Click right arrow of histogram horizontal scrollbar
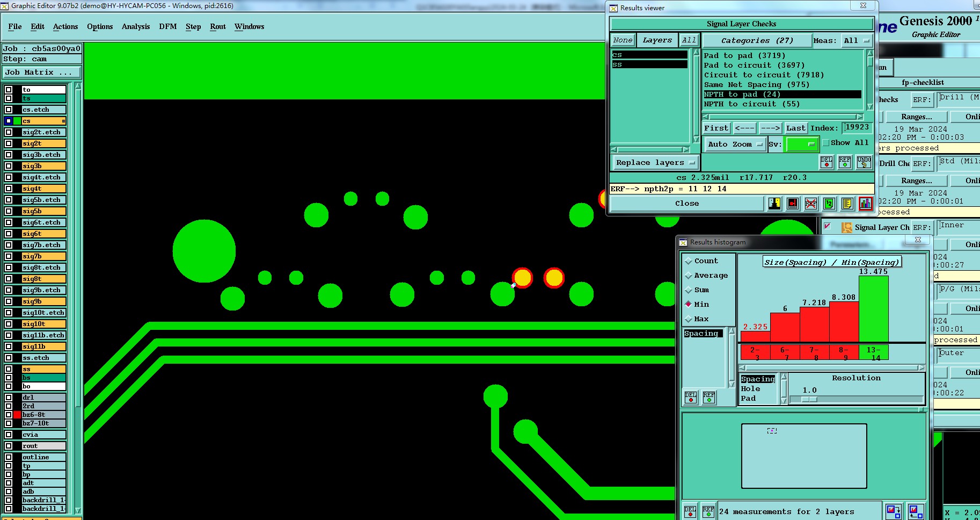Image resolution: width=980 pixels, height=520 pixels. (922, 368)
